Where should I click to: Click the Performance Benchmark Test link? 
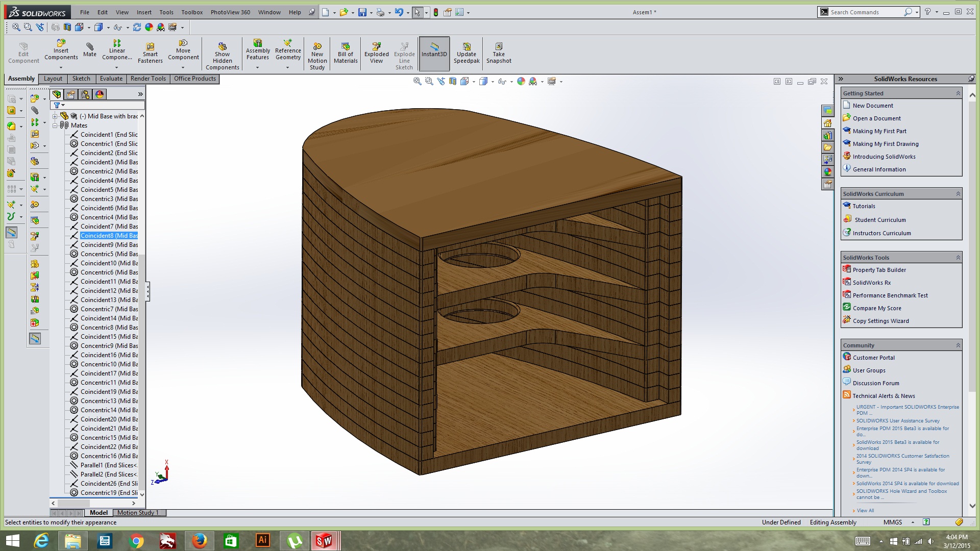click(890, 295)
